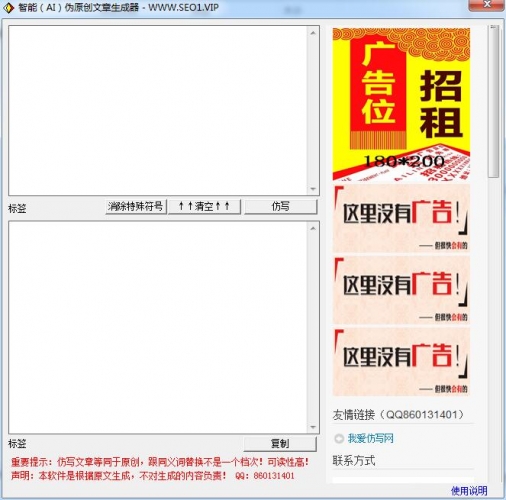
Task: Click the bullet icon beside 我爱仿写网
Action: coord(339,438)
